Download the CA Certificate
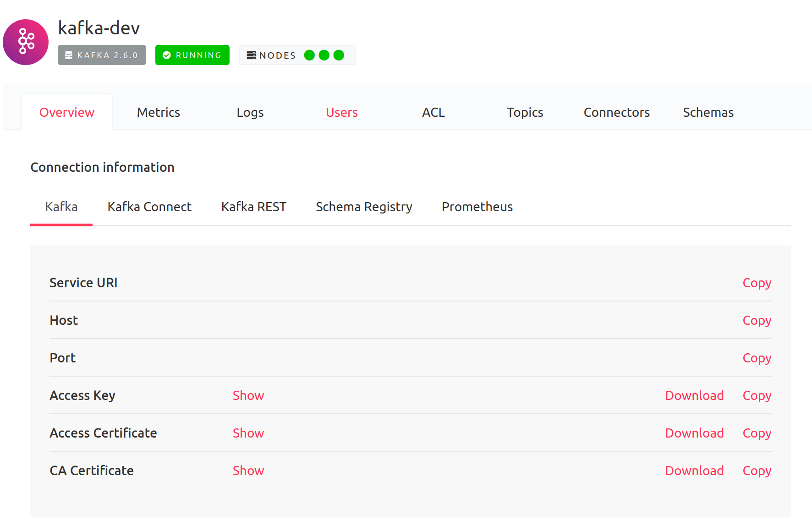 (x=695, y=471)
